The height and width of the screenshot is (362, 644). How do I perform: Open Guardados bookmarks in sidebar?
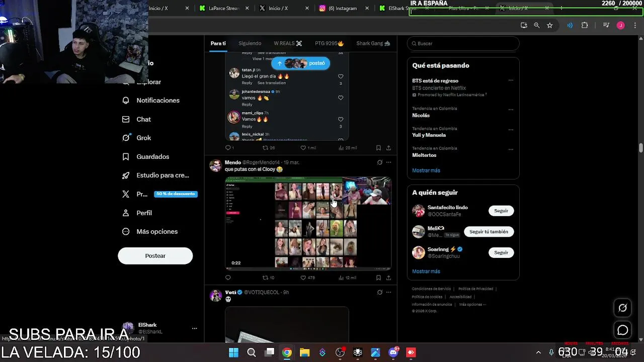click(x=146, y=156)
